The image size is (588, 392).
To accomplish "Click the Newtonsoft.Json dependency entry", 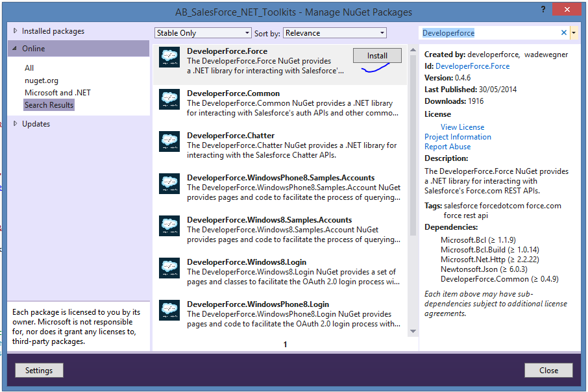I will 484,269.
